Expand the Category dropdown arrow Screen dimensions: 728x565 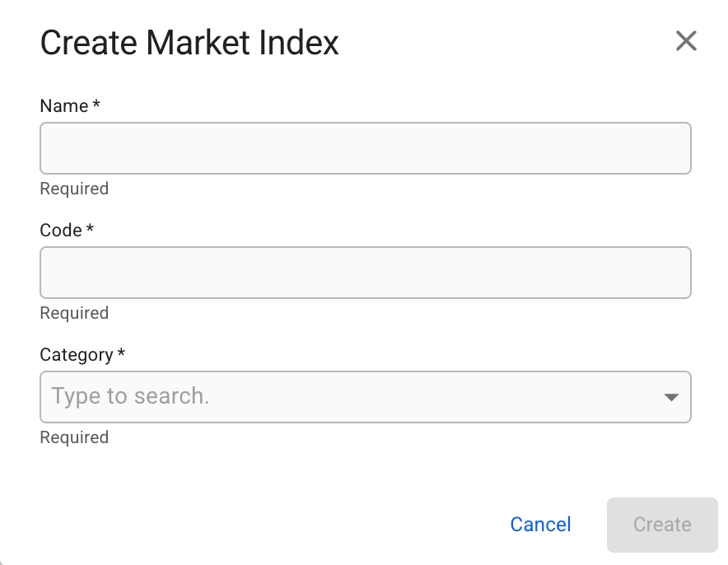(x=671, y=397)
